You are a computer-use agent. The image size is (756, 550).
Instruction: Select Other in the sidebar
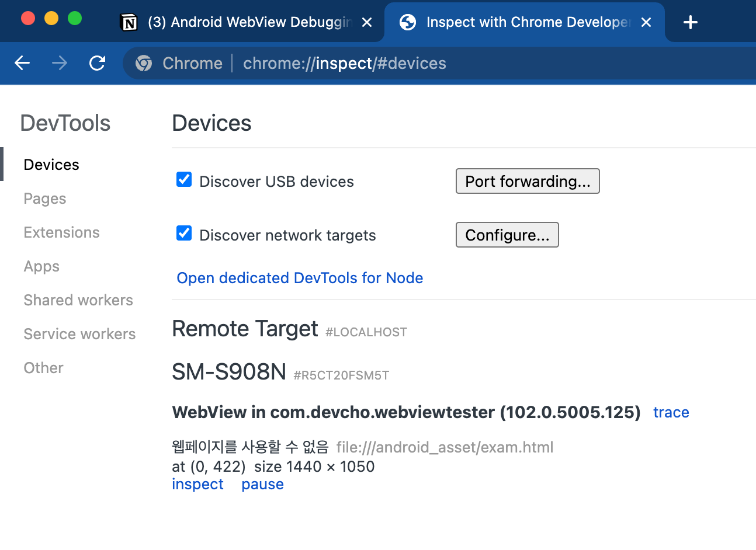coord(43,368)
